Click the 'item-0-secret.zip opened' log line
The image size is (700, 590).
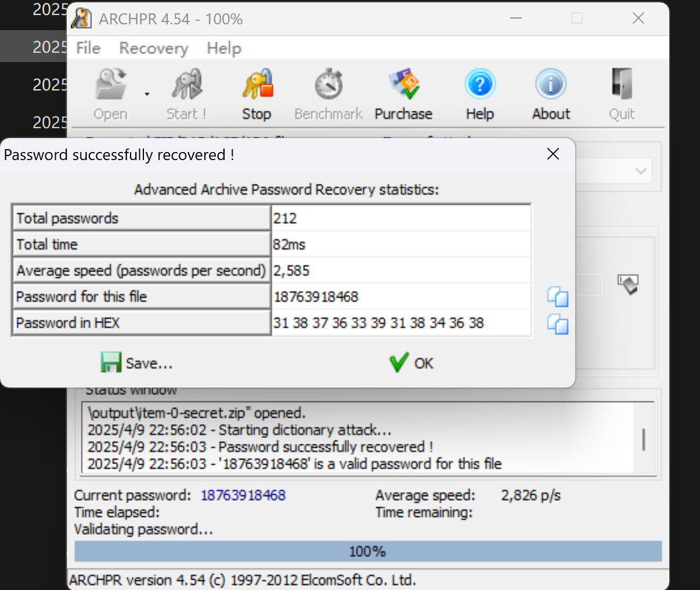click(x=196, y=413)
